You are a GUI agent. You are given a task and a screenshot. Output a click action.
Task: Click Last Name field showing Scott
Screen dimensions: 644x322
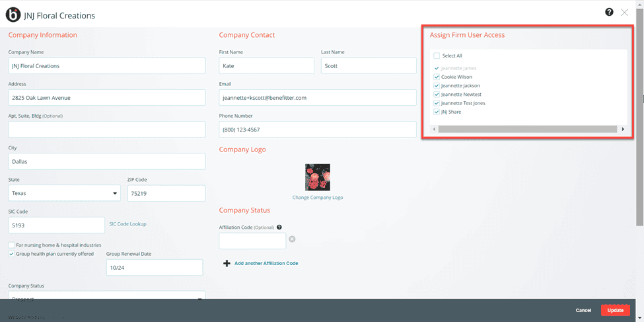coord(369,66)
